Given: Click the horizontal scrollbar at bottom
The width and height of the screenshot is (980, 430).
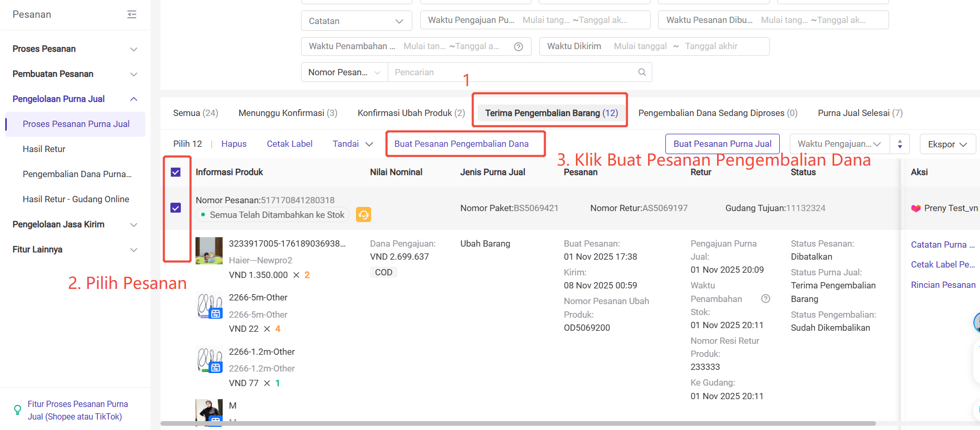Looking at the screenshot, I should pos(517,423).
